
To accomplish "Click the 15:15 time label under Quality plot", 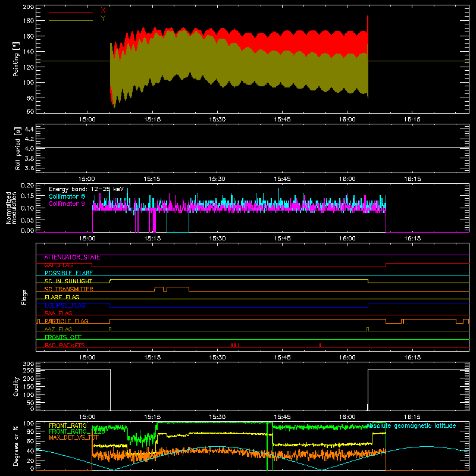I will 152,417.
